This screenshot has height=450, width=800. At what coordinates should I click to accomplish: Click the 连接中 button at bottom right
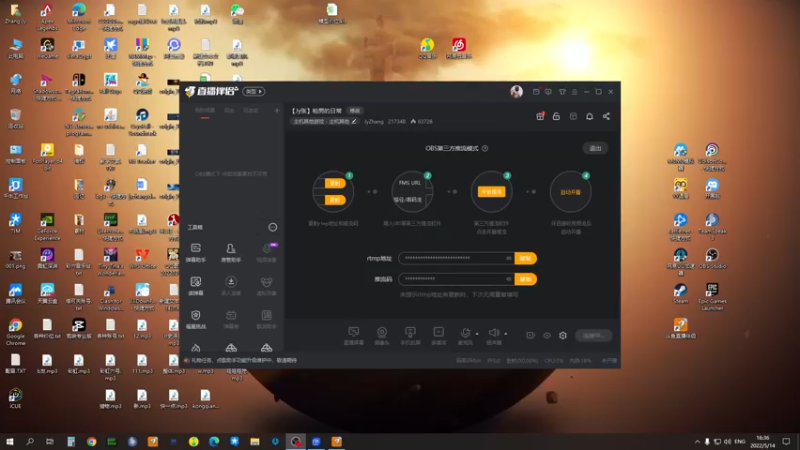593,335
